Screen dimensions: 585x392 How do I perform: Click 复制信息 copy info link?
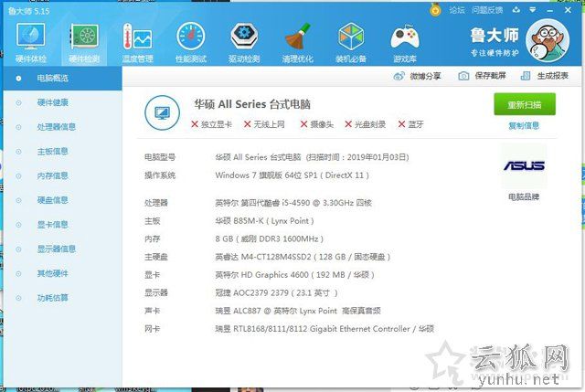tap(524, 126)
